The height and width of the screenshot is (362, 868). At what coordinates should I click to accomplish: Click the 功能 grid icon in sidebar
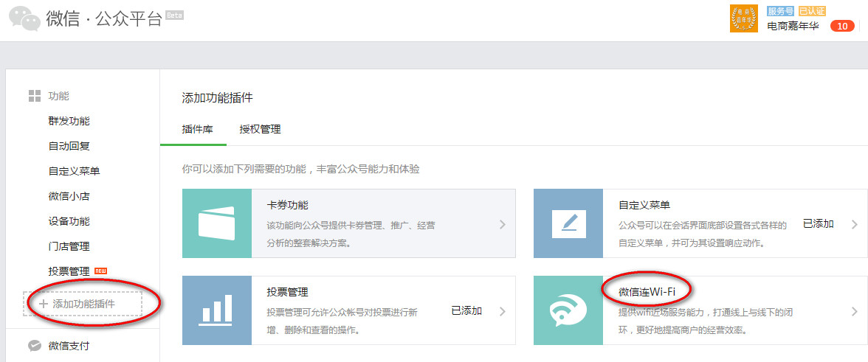34,96
